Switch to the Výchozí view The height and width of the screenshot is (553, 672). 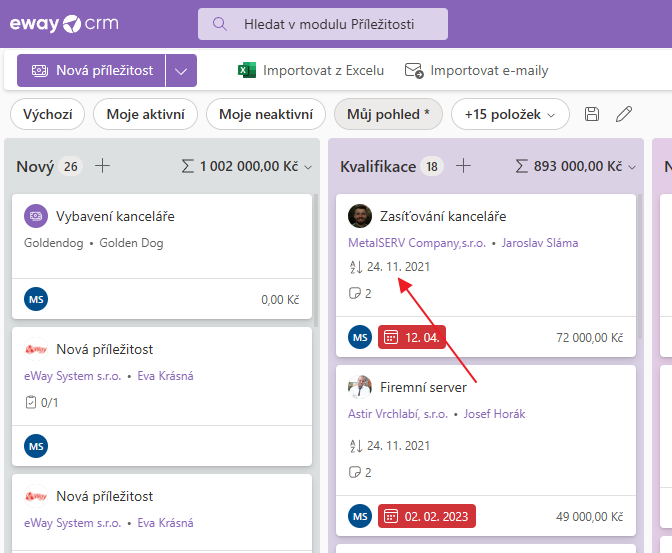tap(48, 114)
